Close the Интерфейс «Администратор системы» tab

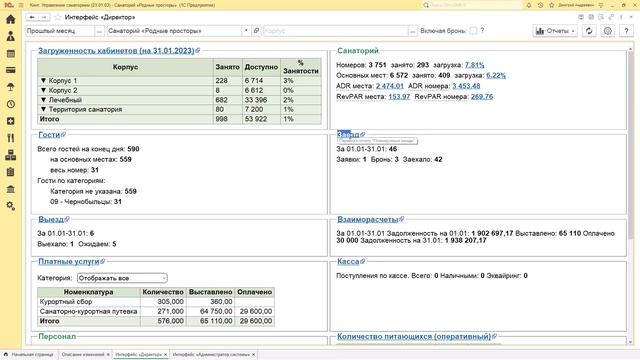(253, 354)
